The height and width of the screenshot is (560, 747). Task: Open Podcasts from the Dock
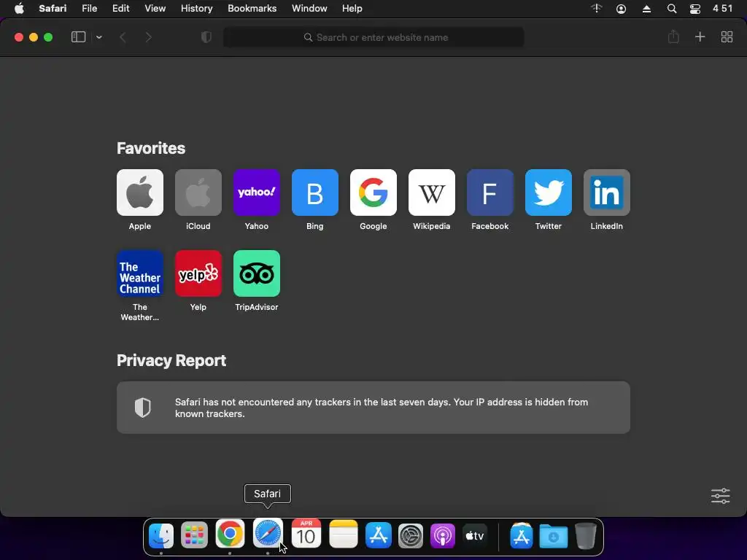(x=443, y=536)
